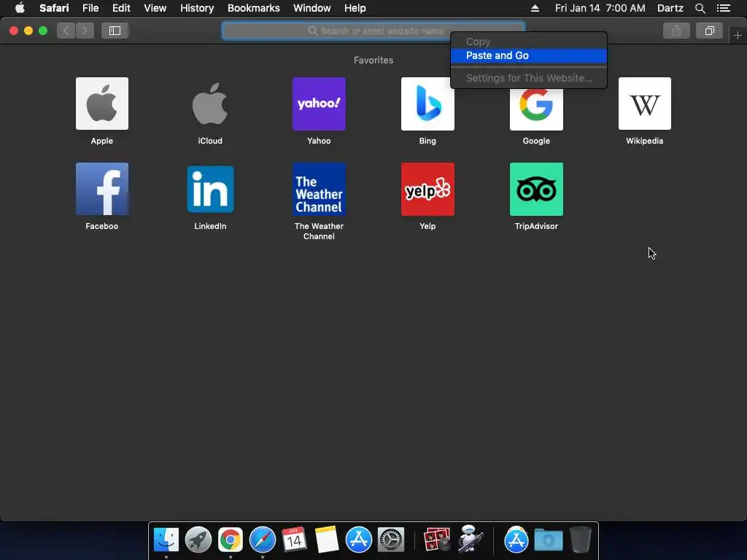Image resolution: width=747 pixels, height=560 pixels.
Task: Toggle the Safari sidebar button
Action: click(x=115, y=31)
